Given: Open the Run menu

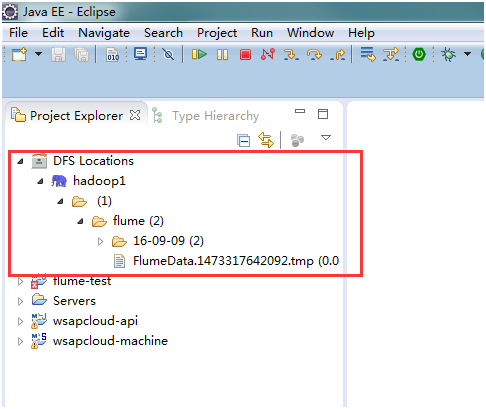Looking at the screenshot, I should (262, 33).
